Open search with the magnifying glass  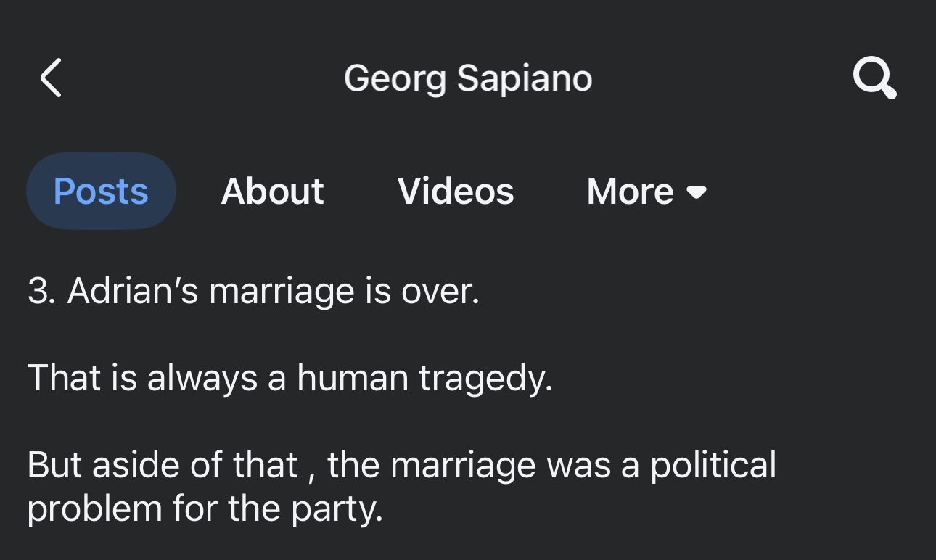874,78
